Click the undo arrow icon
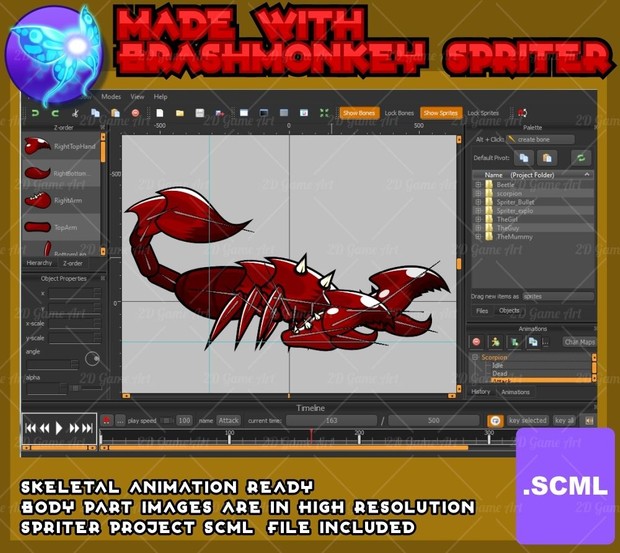The width and height of the screenshot is (620, 553). click(35, 113)
